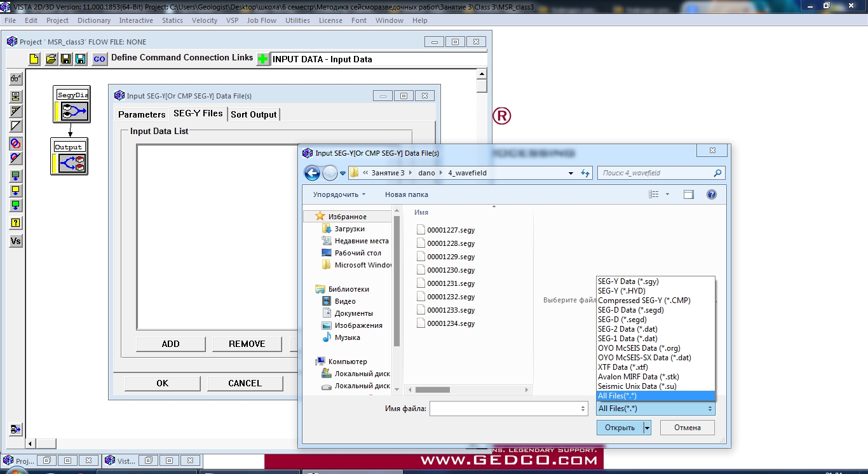Open the Interactive menu

(136, 20)
